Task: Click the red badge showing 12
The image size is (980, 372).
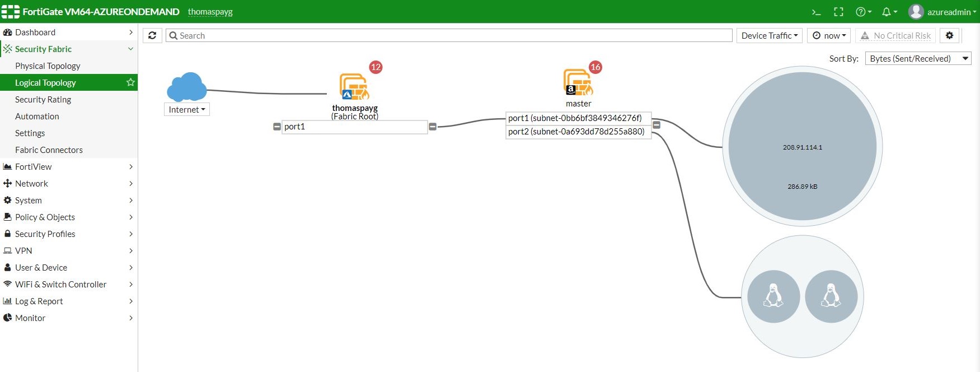Action: pyautogui.click(x=376, y=67)
